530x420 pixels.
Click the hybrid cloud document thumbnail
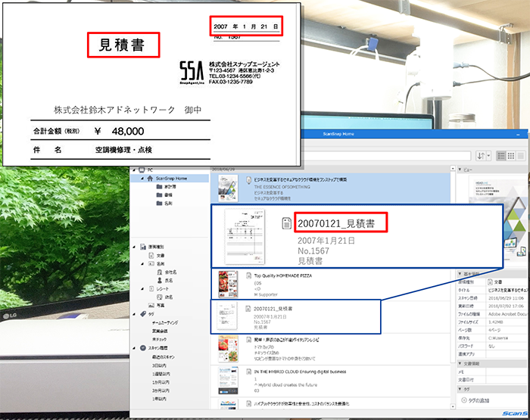tap(228, 381)
